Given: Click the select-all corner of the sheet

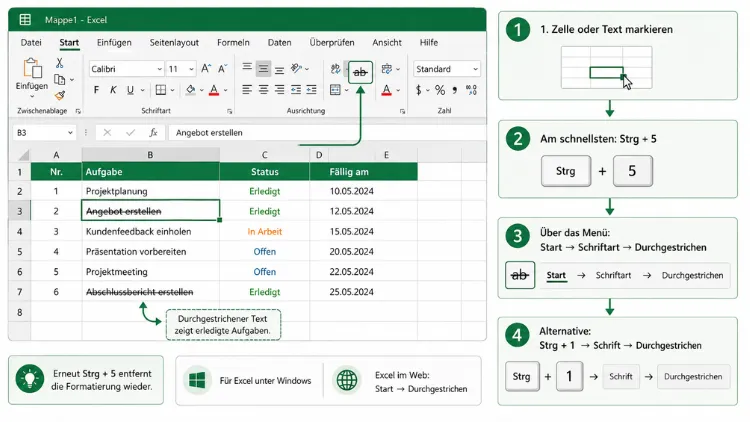Looking at the screenshot, I should point(22,155).
